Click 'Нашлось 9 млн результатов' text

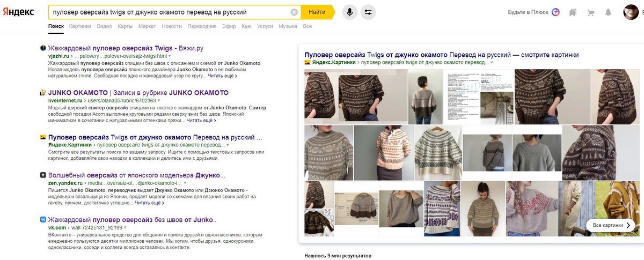[x=338, y=256]
